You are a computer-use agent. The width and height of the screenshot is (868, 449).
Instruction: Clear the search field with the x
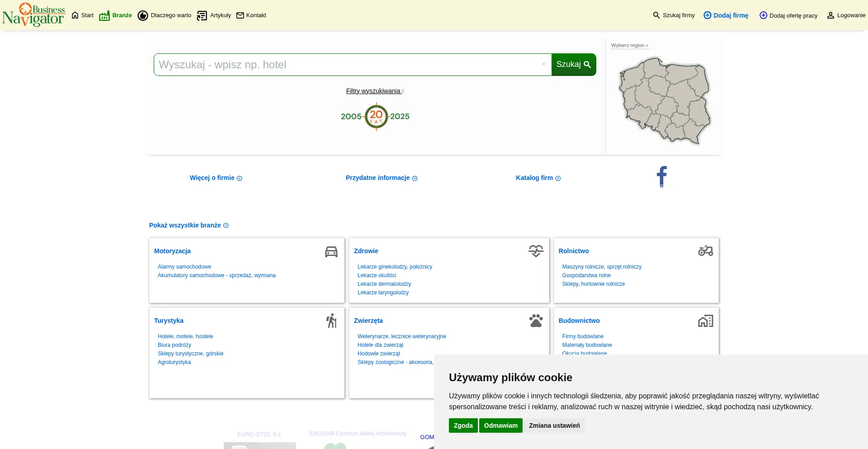pos(543,64)
